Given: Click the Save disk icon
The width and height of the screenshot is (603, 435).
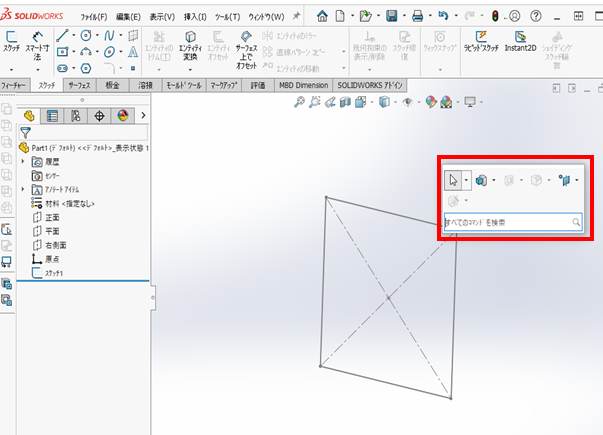Looking at the screenshot, I should [x=391, y=16].
